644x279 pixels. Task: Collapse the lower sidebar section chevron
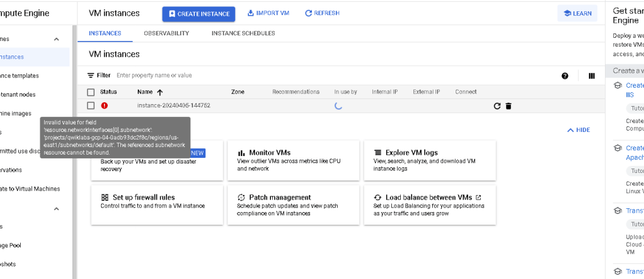click(x=57, y=209)
